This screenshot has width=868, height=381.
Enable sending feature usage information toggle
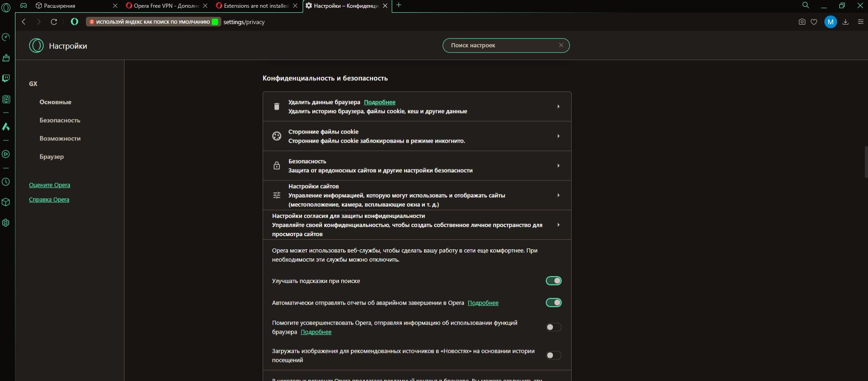[554, 327]
